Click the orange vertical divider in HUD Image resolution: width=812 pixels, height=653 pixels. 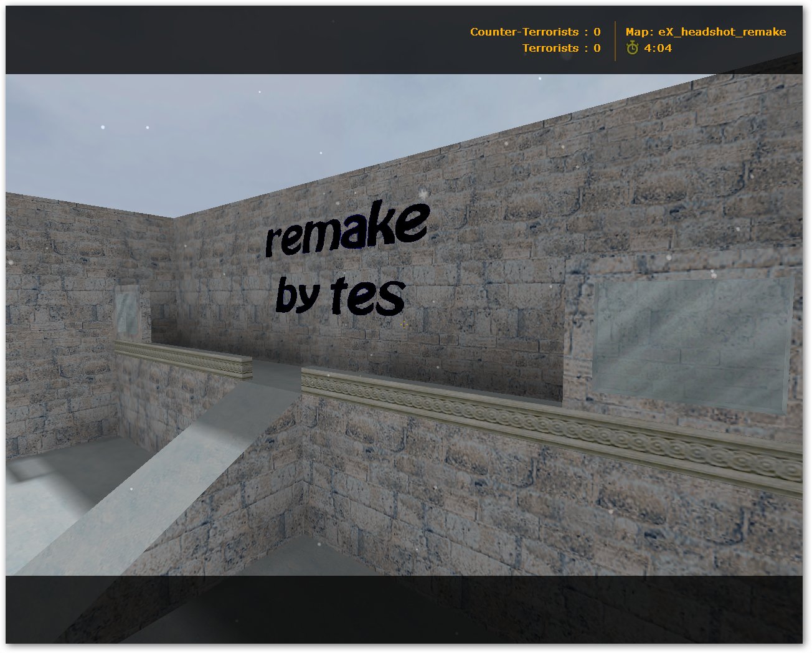point(615,41)
